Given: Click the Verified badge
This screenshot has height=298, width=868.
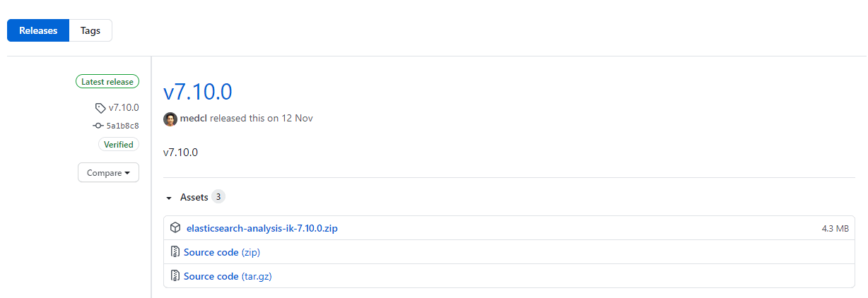Looking at the screenshot, I should click(118, 145).
